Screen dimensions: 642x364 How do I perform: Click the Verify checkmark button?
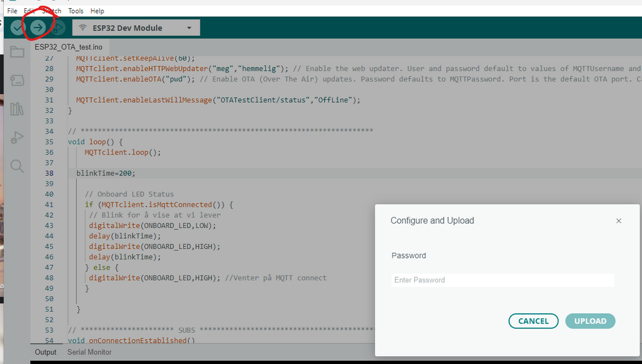(x=17, y=28)
